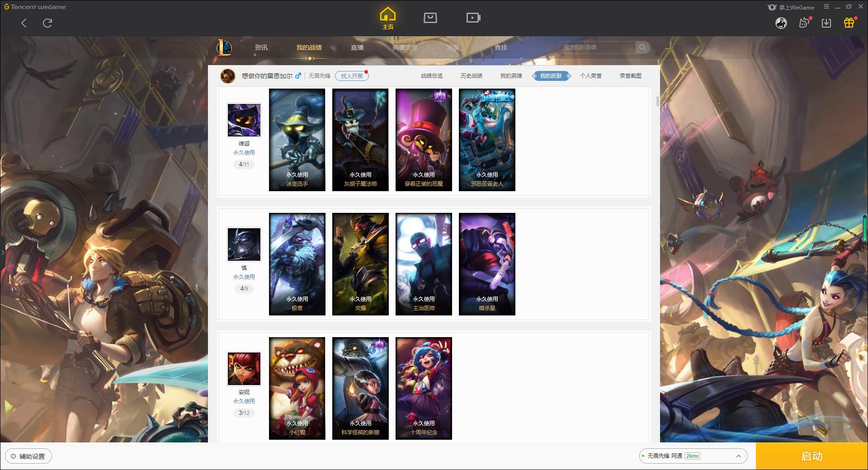The width and height of the screenshot is (868, 470).
Task: Open the 历史战绩 sub-tab
Action: [x=472, y=76]
